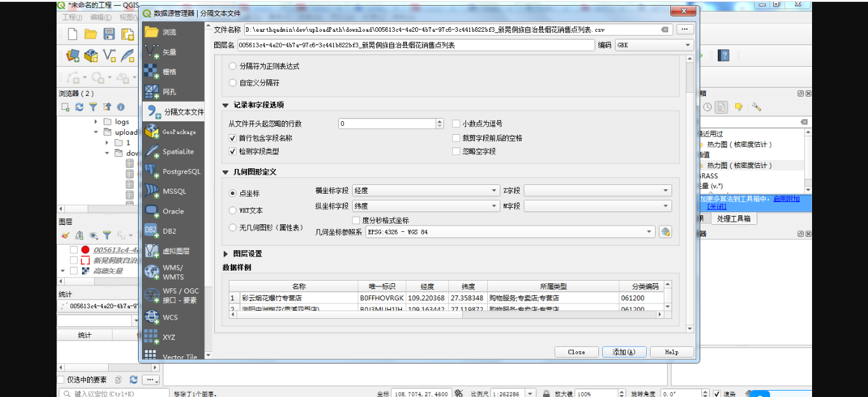Open the 纵坐标字段 纬度 dropdown
868x397 pixels.
pos(426,206)
